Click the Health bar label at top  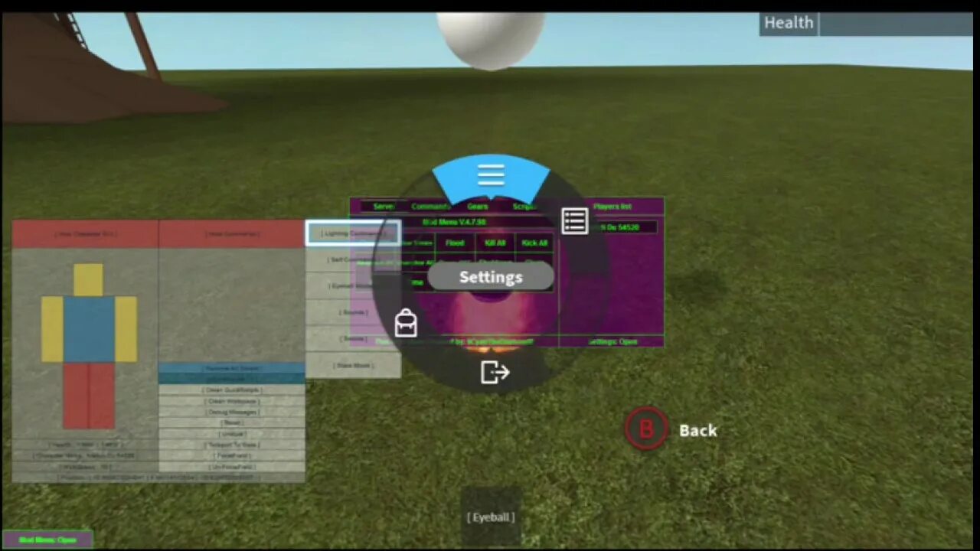tap(789, 23)
